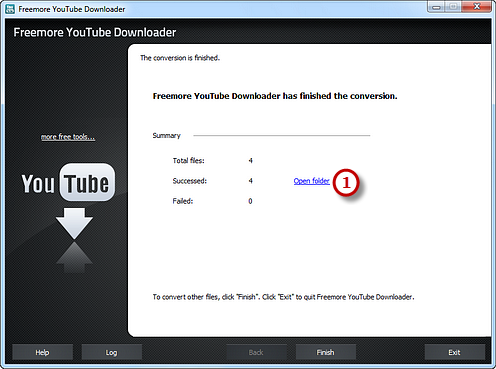The image size is (496, 369).
Task: Click the Freemore YouTube Downloader header title
Action: [95, 32]
